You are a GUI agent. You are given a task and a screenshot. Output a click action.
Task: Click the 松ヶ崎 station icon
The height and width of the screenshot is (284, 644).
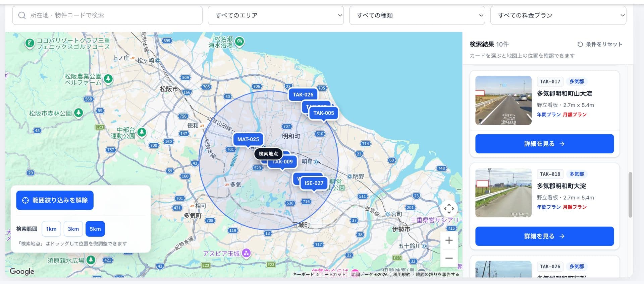158,61
